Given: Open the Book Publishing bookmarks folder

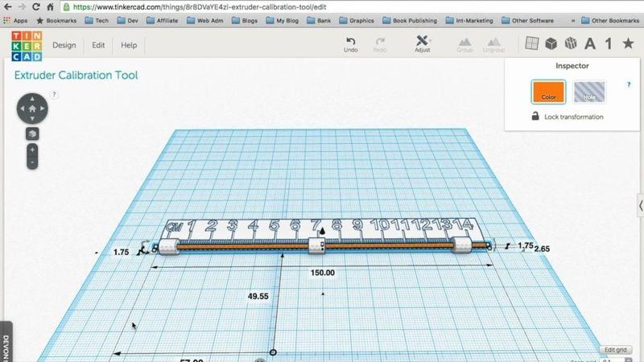Looking at the screenshot, I should coord(410,20).
